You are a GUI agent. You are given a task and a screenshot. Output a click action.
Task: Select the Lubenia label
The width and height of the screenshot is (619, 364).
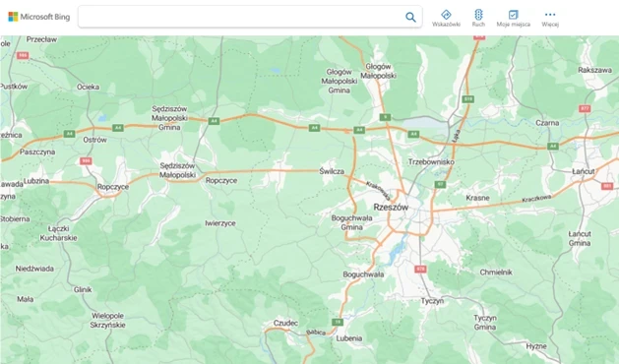349,338
